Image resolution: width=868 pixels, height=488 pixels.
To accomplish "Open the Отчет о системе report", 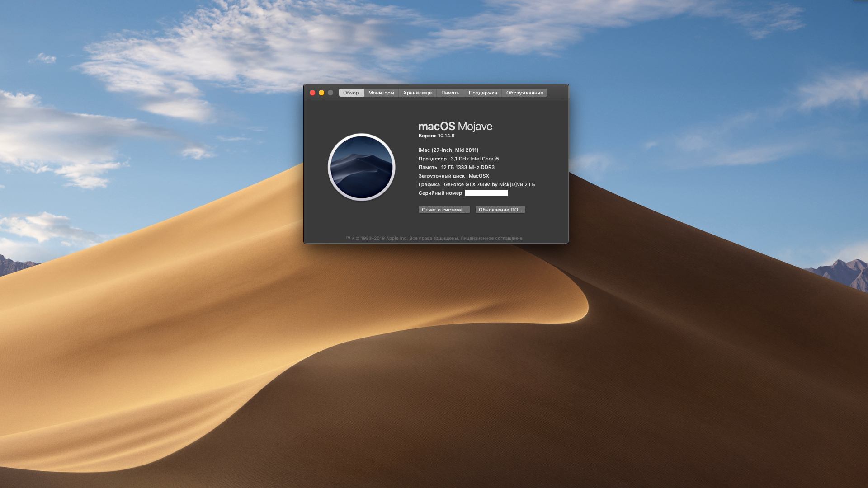I will [444, 210].
